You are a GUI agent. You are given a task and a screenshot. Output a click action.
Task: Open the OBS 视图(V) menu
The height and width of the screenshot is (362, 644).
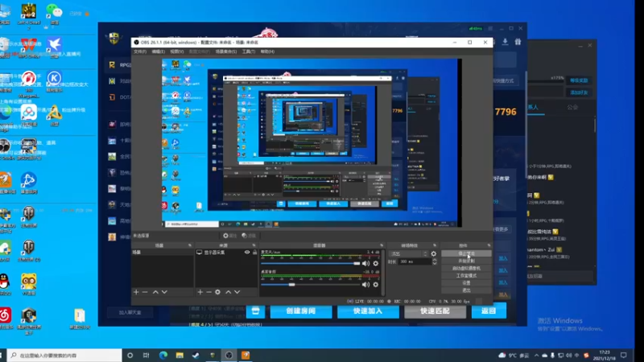(x=176, y=51)
